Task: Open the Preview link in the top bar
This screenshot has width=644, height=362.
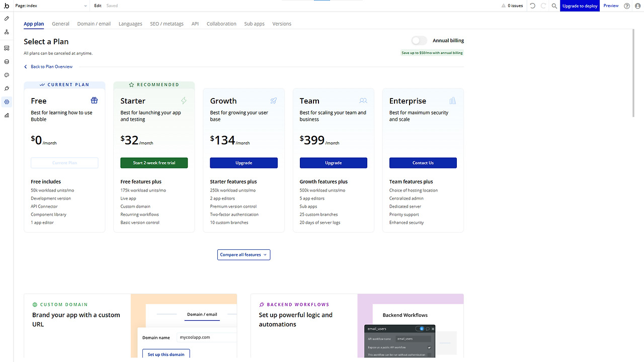Action: [x=611, y=6]
